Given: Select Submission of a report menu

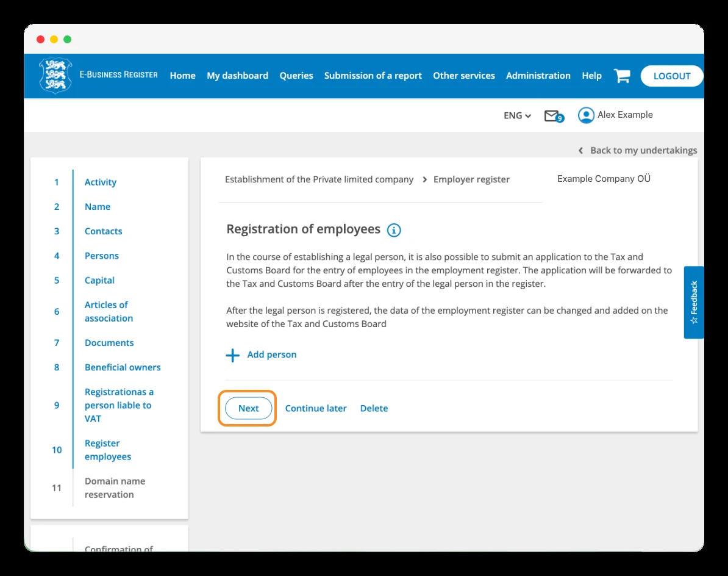Looking at the screenshot, I should [x=373, y=75].
